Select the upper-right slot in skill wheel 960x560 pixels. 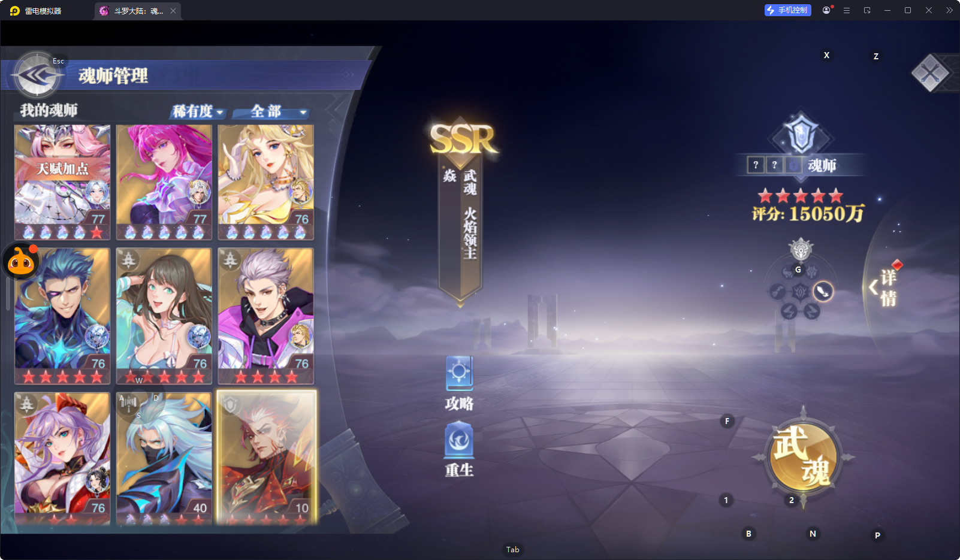click(812, 272)
